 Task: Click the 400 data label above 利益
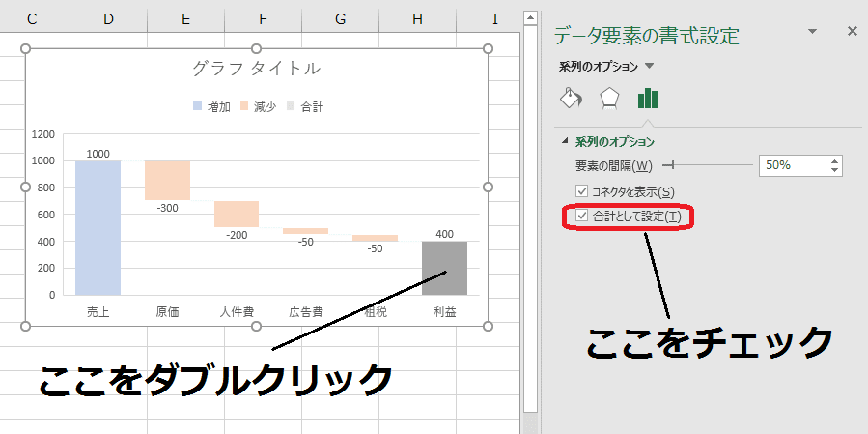[x=444, y=234]
